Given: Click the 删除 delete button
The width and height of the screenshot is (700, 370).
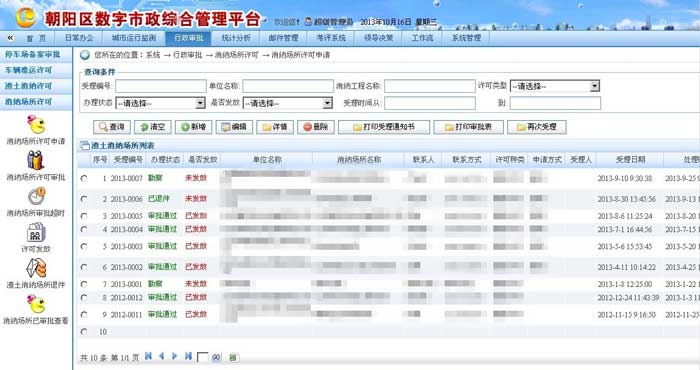Looking at the screenshot, I should [x=316, y=127].
